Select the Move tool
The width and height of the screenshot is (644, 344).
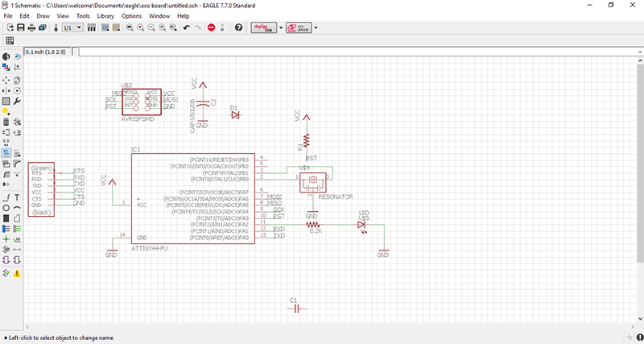click(x=6, y=80)
